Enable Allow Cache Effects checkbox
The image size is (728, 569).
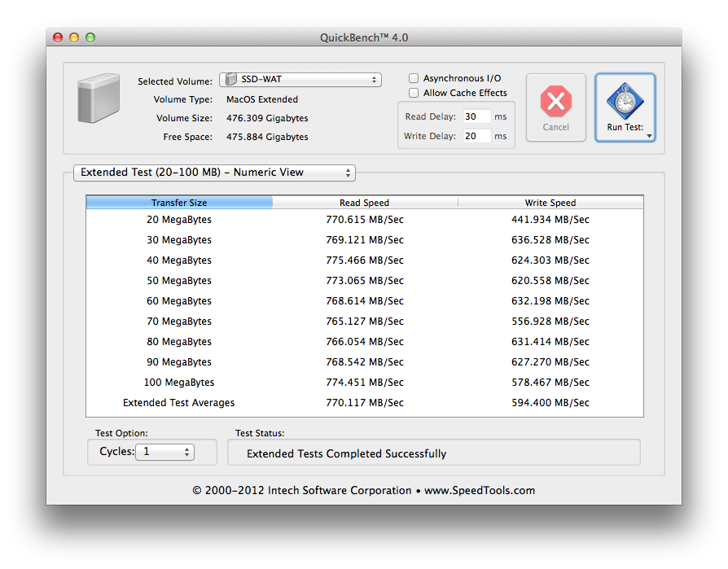coord(414,93)
